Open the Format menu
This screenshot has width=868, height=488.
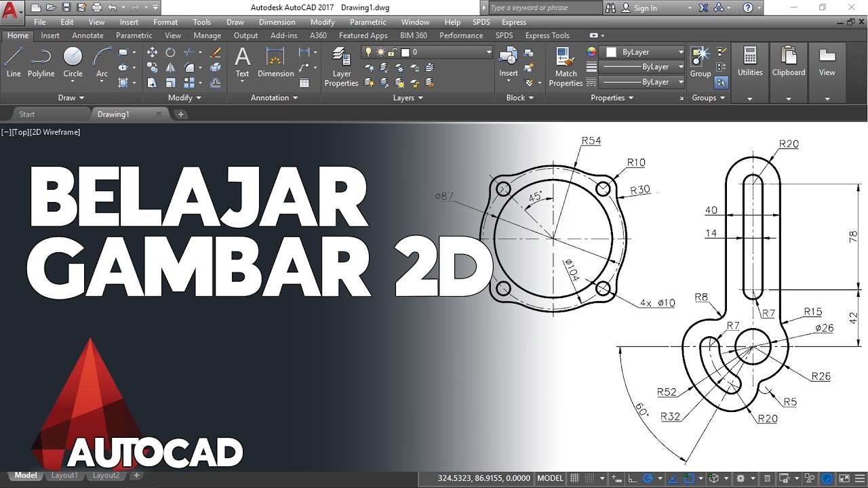click(x=165, y=22)
